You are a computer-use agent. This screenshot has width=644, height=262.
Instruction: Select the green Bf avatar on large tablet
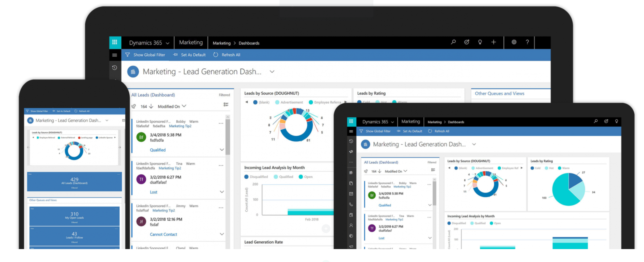141,137
